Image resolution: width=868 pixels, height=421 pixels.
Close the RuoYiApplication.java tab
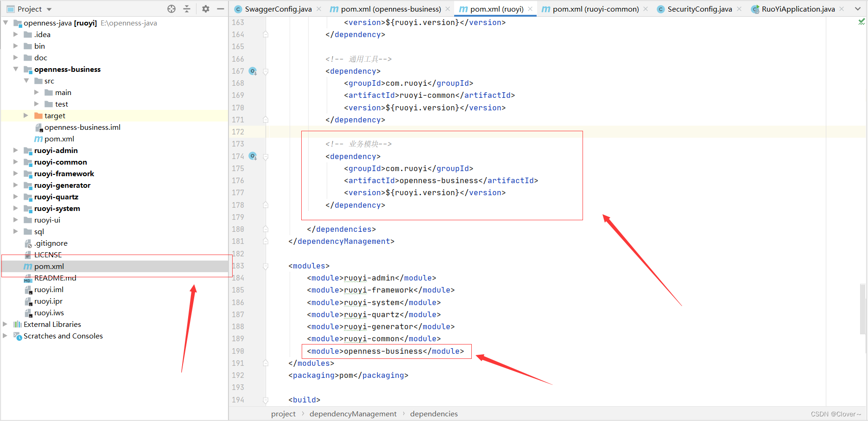coord(842,9)
